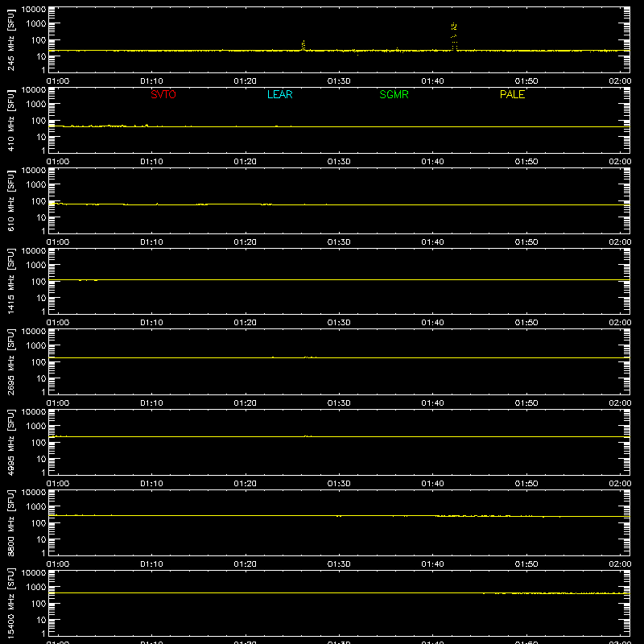Image resolution: width=644 pixels, height=644 pixels.
Task: Click the red SVTO station label
Action: [x=163, y=94]
